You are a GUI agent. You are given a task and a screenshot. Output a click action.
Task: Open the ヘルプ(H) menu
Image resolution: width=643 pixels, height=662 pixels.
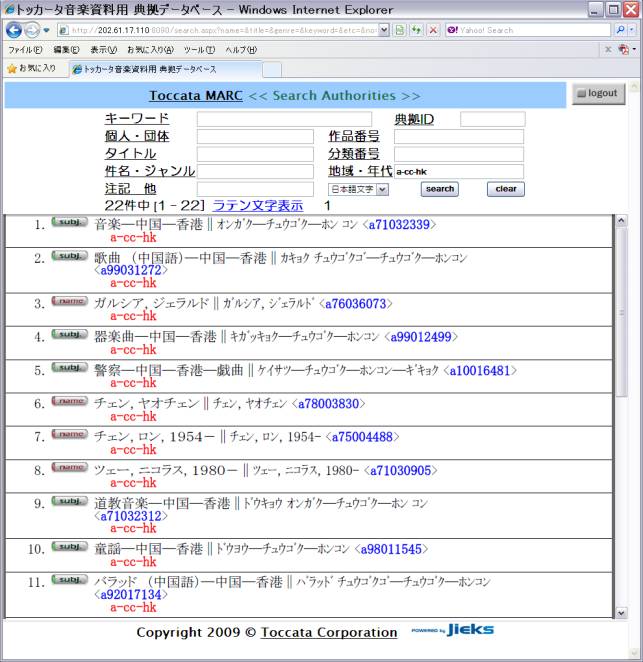pyautogui.click(x=241, y=50)
